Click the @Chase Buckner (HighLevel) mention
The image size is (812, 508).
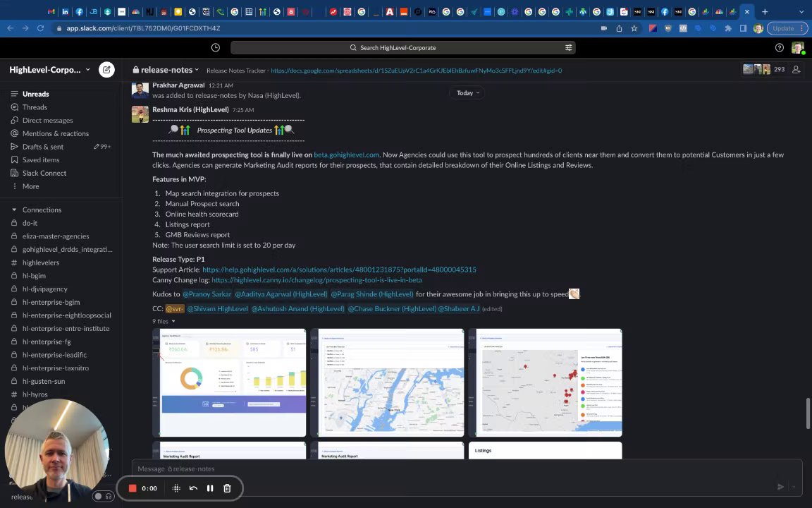392,308
